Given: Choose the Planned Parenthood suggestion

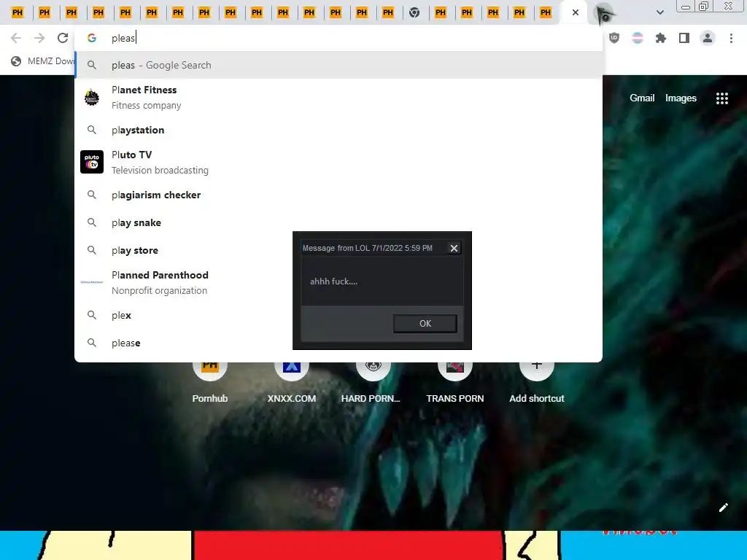Looking at the screenshot, I should [x=338, y=282].
